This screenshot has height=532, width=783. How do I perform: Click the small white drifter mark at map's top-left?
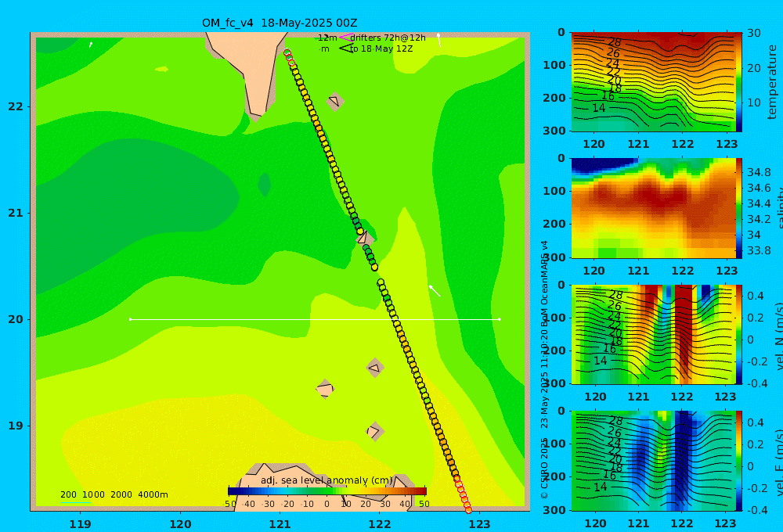pyautogui.click(x=91, y=45)
